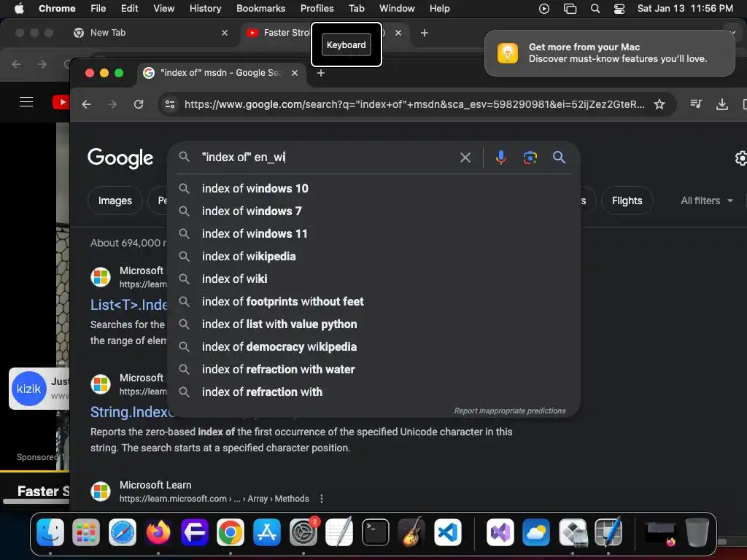
Task: Close New Tab in back window
Action: click(x=225, y=33)
